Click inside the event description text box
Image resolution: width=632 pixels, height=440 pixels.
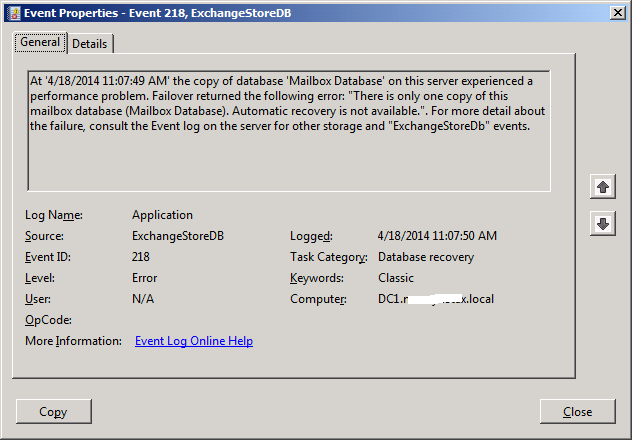point(289,131)
